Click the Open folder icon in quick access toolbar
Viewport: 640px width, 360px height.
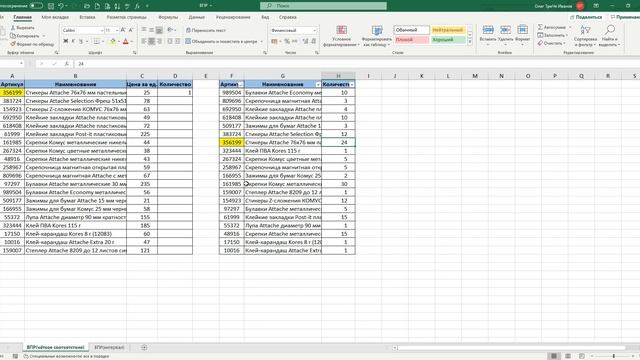(x=87, y=6)
